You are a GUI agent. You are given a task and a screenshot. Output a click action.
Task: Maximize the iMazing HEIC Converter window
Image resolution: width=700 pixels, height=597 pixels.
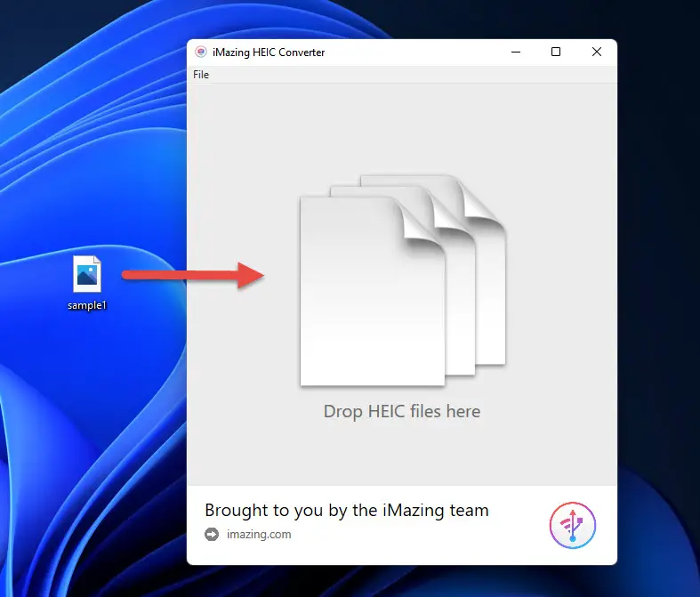tap(556, 52)
